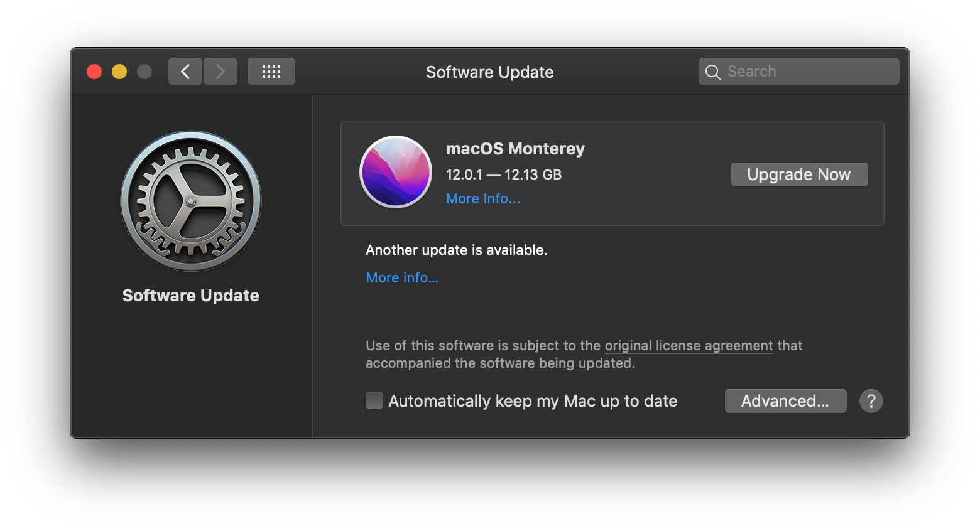This screenshot has width=980, height=531.
Task: Go forward with the right chevron button
Action: click(x=220, y=72)
